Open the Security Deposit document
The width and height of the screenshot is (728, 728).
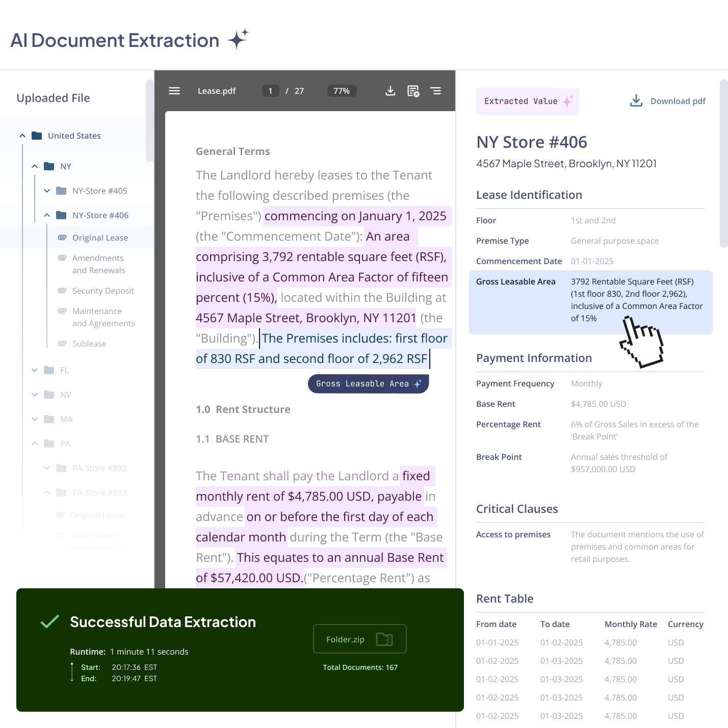tap(103, 291)
